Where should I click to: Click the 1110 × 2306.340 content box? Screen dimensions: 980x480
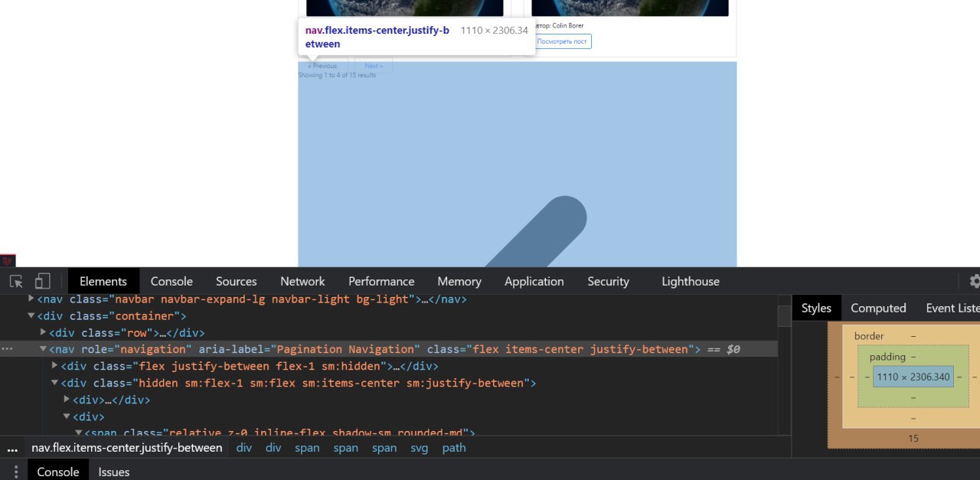click(913, 377)
